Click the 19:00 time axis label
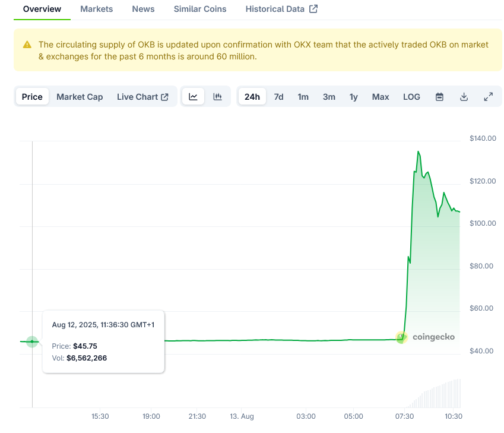Viewport: 504px width, 433px height. click(151, 416)
